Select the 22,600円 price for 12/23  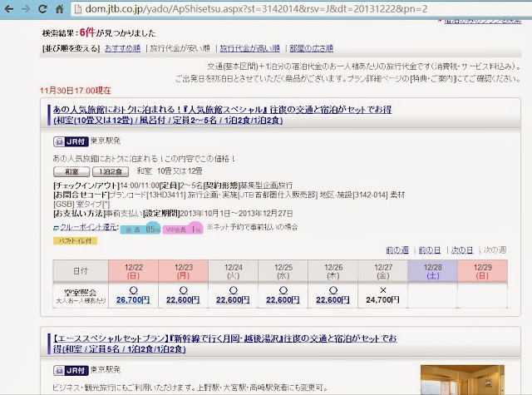point(183,300)
